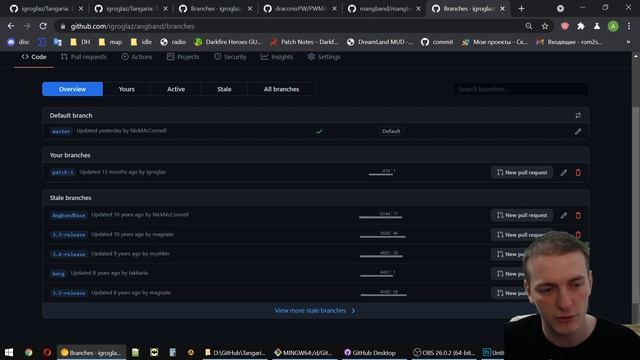Click the NickMcConnell author on master row
Image resolution: width=640 pixels, height=360 pixels.
pos(148,131)
